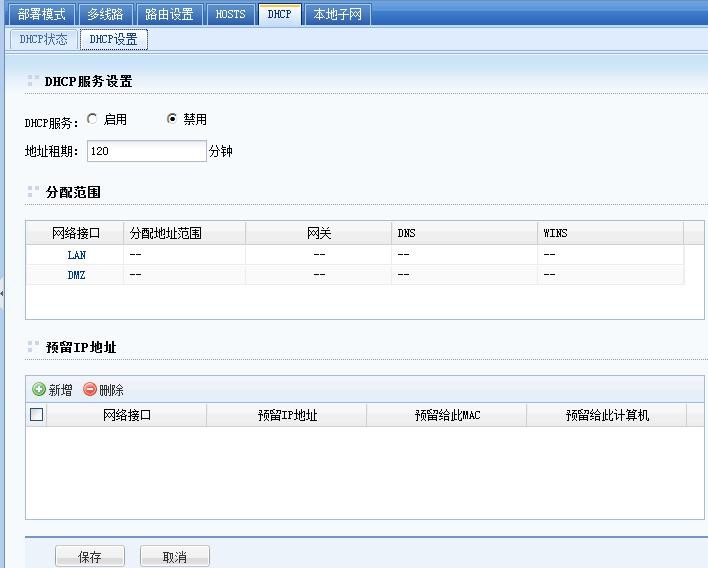The width and height of the screenshot is (708, 568).
Task: Select the 禁用 disable radio button
Action: click(x=172, y=119)
